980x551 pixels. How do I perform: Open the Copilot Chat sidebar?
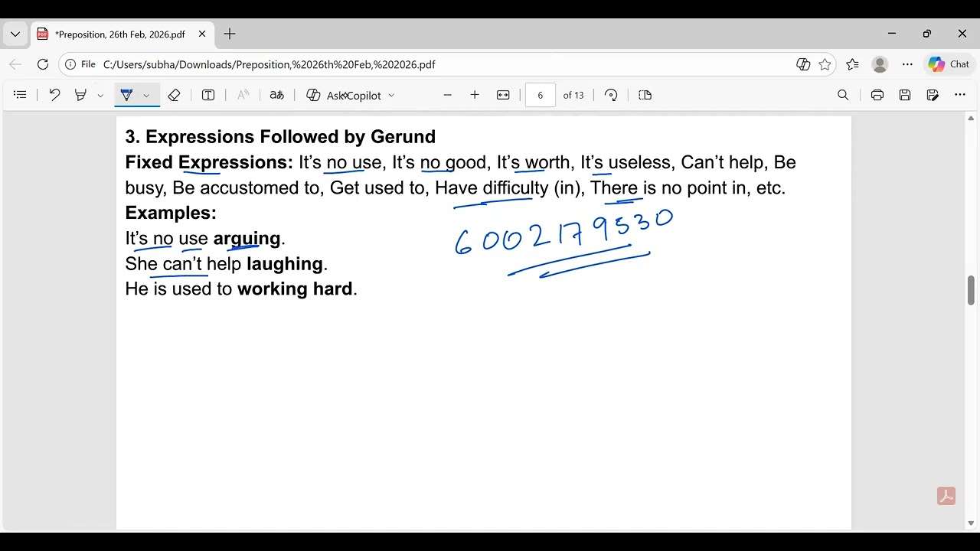click(x=949, y=65)
